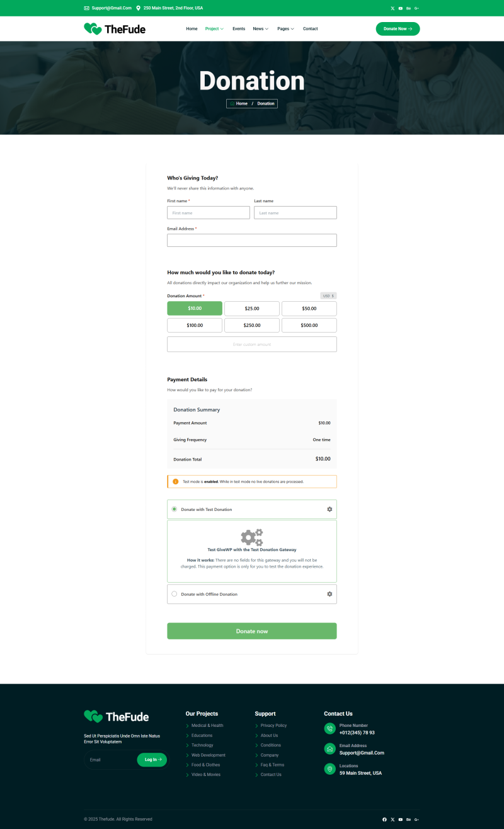Choose the $25.00 donation amount
Image resolution: width=504 pixels, height=829 pixels.
[x=252, y=308]
